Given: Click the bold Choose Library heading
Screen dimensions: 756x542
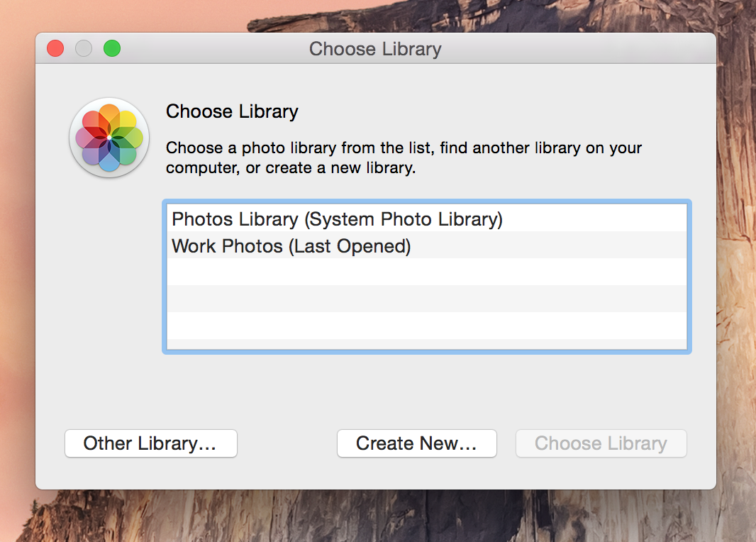Looking at the screenshot, I should (x=232, y=111).
